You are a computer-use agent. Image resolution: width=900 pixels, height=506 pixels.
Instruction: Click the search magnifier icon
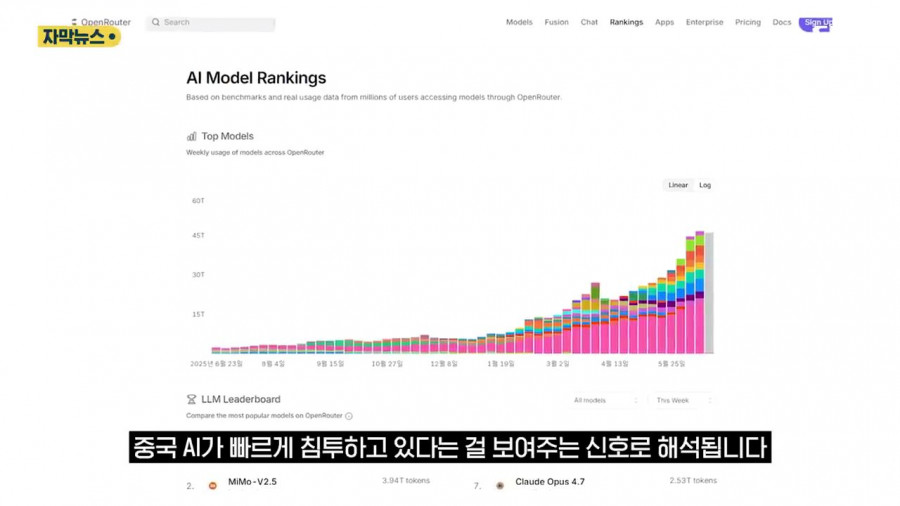(156, 22)
